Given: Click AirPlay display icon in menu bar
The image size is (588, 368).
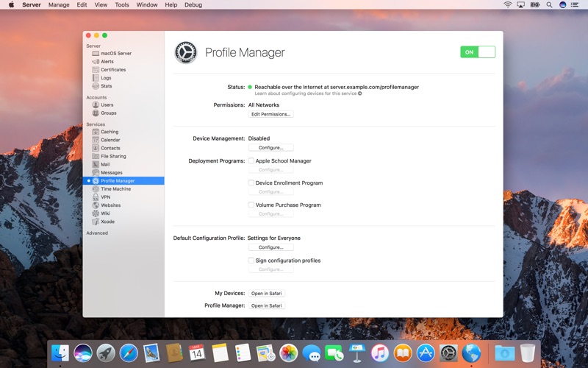Looking at the screenshot, I should [x=521, y=5].
